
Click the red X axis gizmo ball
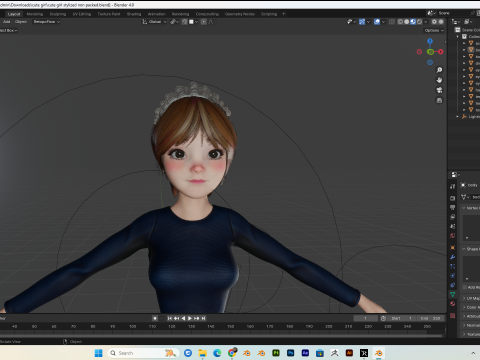coord(441,52)
